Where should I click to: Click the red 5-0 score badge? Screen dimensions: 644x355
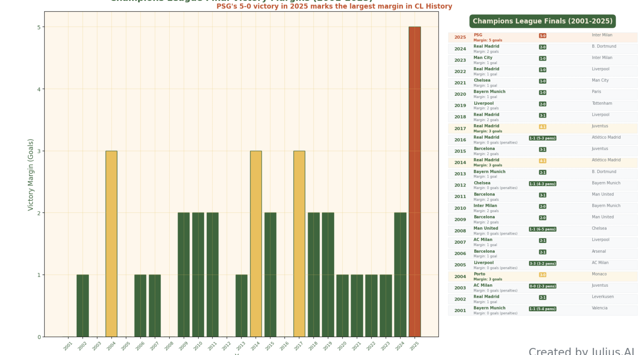pos(542,36)
